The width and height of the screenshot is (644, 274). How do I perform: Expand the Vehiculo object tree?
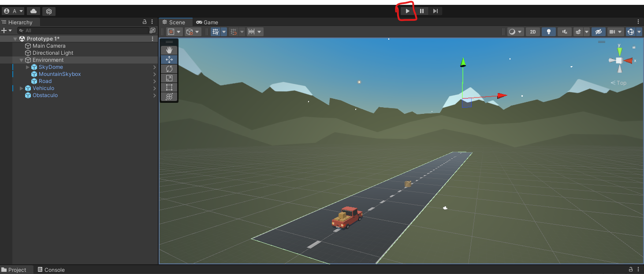(x=22, y=88)
